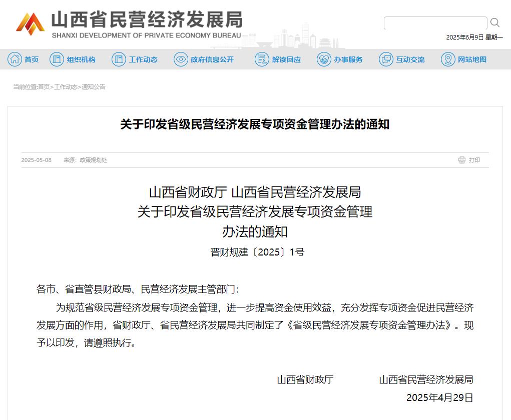Click the Shanxi bureau logo emblem
The width and height of the screenshot is (511, 420).
(31, 24)
